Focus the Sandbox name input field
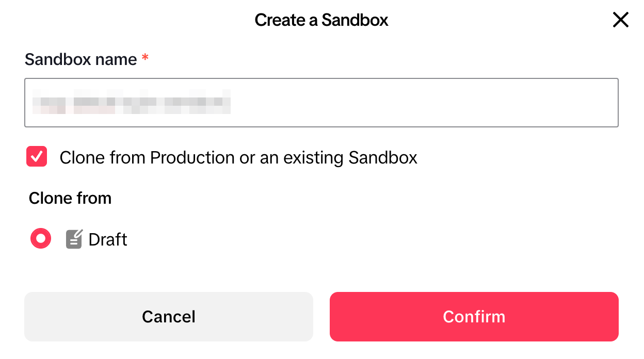 pyautogui.click(x=321, y=102)
